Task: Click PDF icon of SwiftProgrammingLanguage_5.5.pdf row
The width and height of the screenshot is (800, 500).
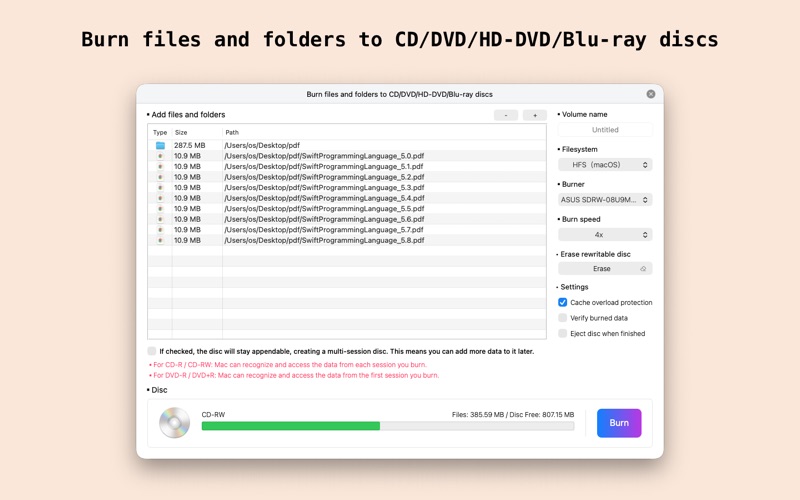Action: pyautogui.click(x=160, y=209)
